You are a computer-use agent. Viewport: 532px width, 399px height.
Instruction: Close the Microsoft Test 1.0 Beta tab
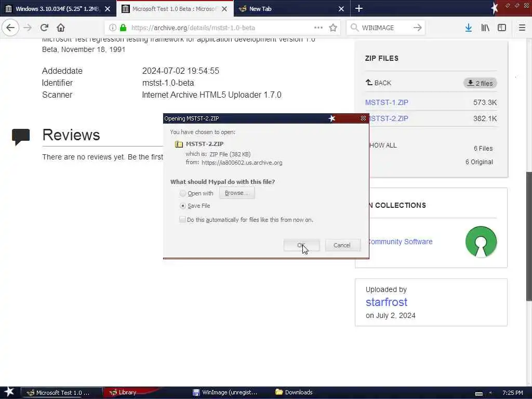click(224, 9)
